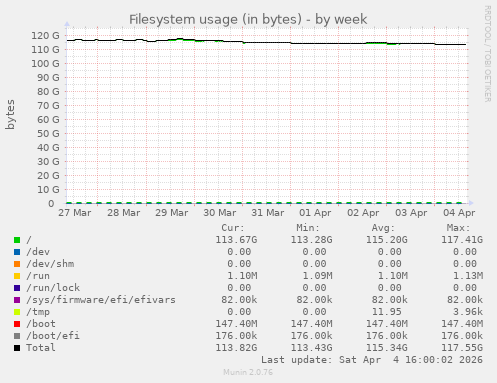The image size is (497, 383).
Task: Click the 1.13M max value for /run
Action: 468,276
